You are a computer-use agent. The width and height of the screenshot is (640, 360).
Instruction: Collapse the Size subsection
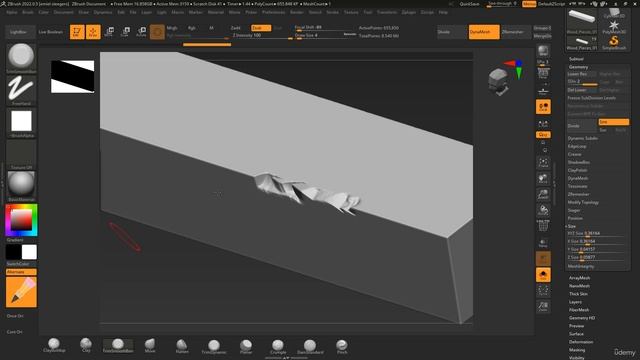[x=571, y=226]
